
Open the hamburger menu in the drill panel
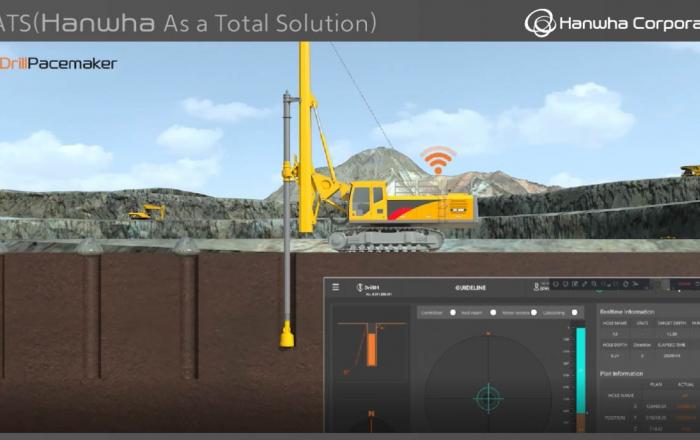pos(335,287)
